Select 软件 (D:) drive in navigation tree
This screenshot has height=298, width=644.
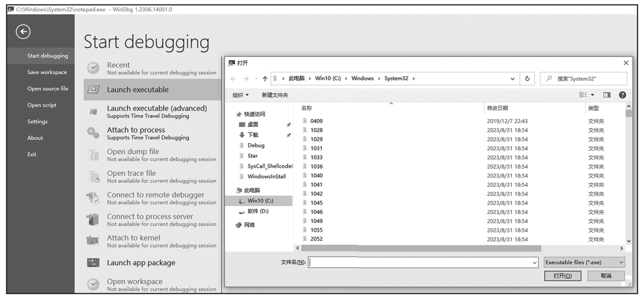[x=258, y=211]
